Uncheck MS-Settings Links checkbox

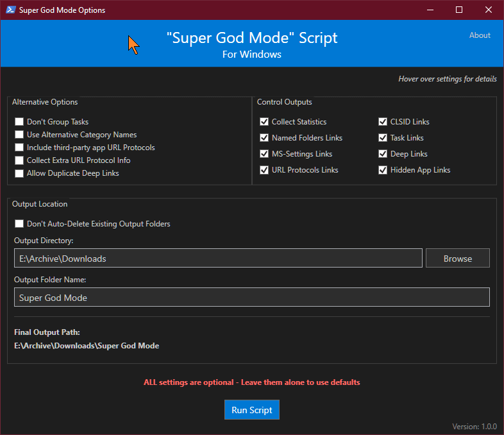click(264, 154)
